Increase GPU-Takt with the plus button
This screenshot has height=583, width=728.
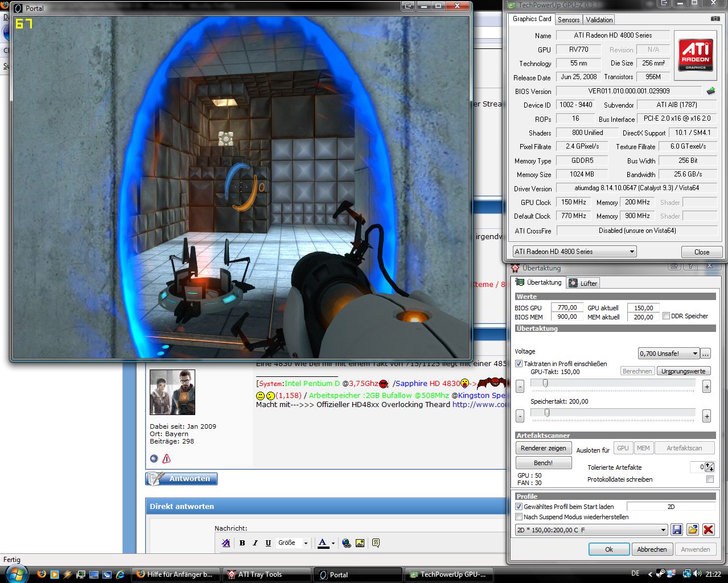click(x=706, y=387)
